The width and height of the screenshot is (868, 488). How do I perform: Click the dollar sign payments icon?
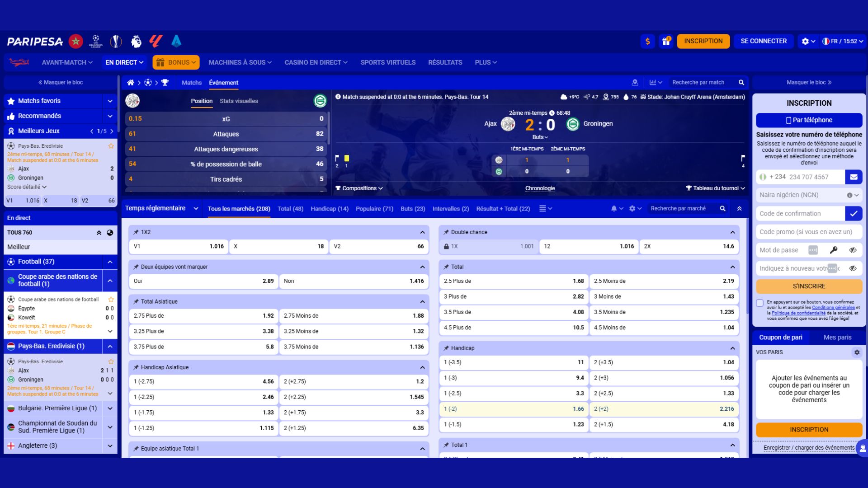[647, 41]
